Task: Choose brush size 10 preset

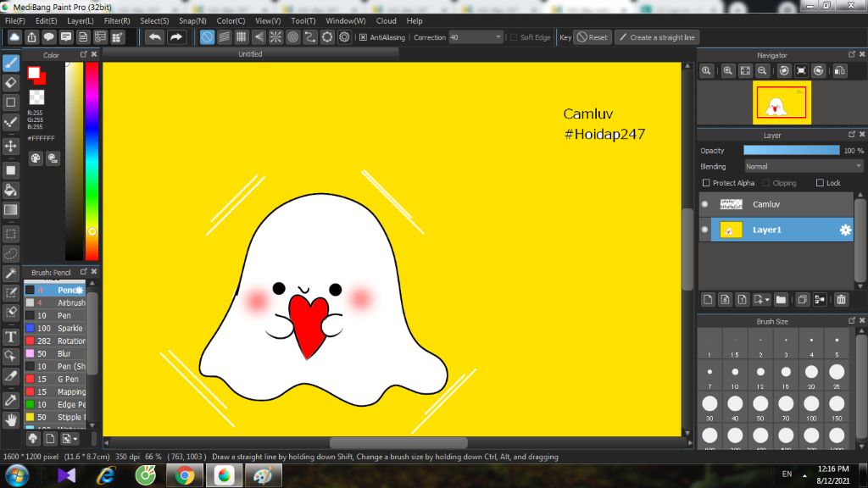Action: pyautogui.click(x=735, y=375)
